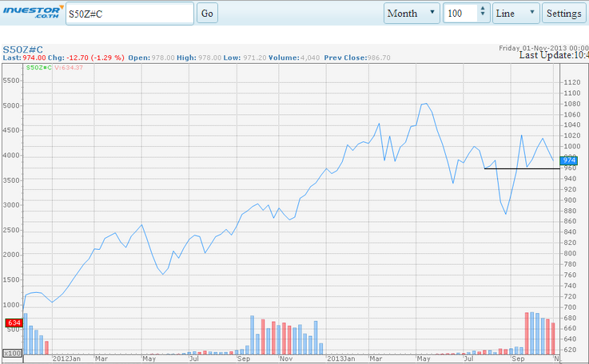Select the green S50Z#C legend label
Screen dimensions: 589x364
click(x=38, y=68)
